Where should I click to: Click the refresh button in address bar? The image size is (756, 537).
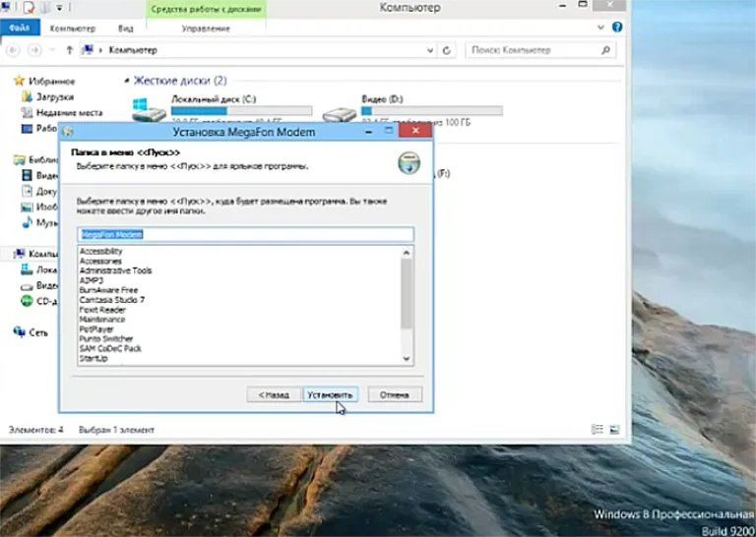447,50
